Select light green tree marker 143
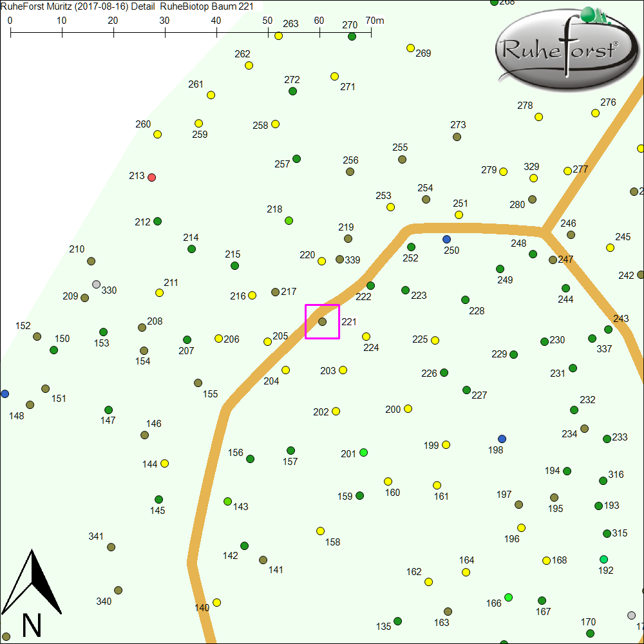 click(227, 501)
